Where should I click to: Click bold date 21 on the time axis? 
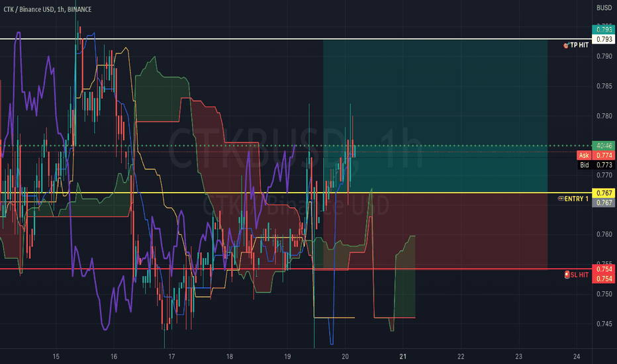pos(403,357)
